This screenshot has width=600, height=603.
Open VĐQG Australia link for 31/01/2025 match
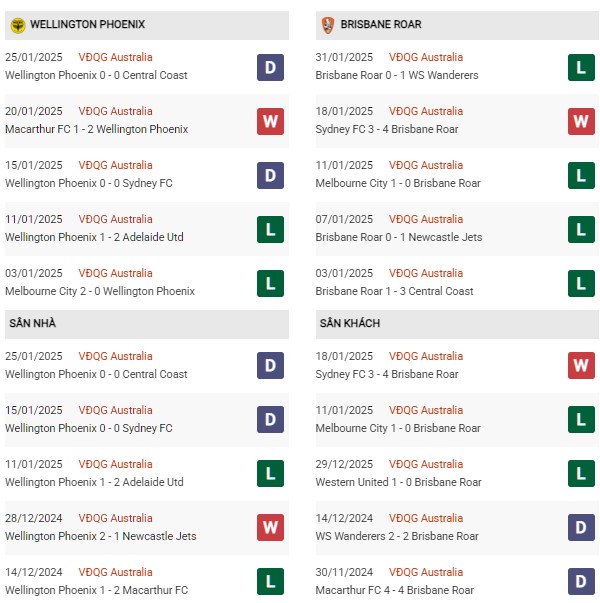click(426, 57)
